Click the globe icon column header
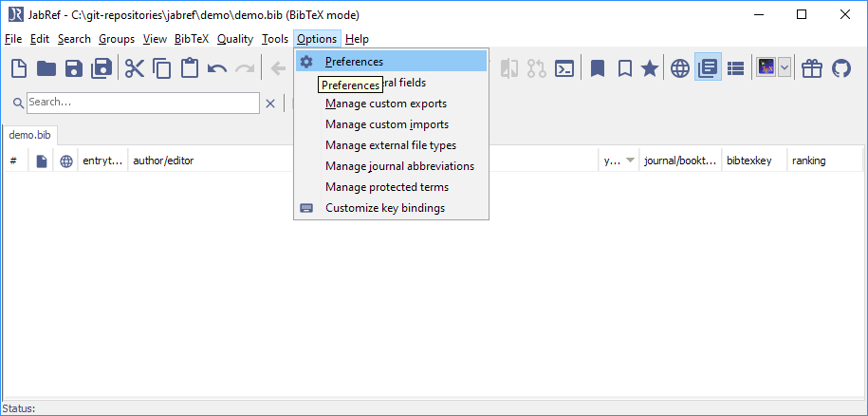This screenshot has height=416, width=868. [x=65, y=161]
